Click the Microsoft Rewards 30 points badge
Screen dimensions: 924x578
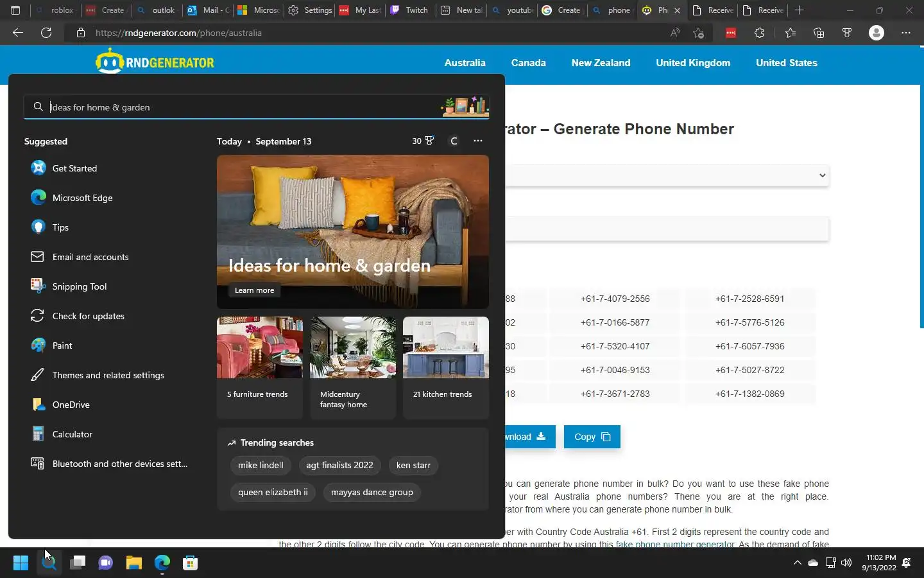423,141
